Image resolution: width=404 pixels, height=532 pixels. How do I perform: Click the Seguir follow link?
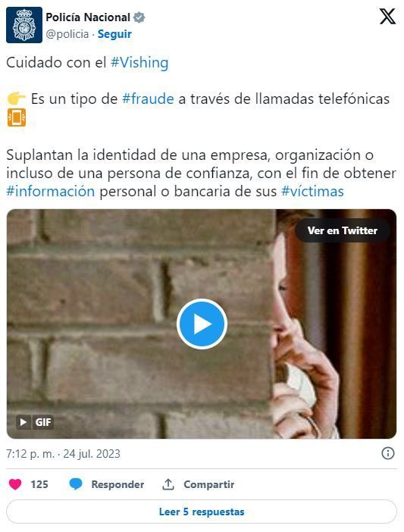pyautogui.click(x=114, y=34)
